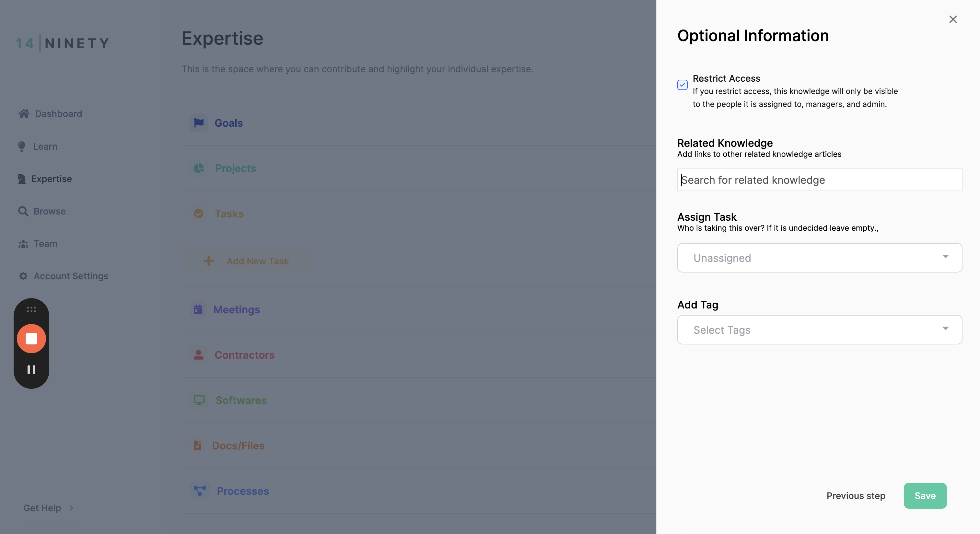
Task: Click the Meetings calendar icon
Action: pos(198,309)
